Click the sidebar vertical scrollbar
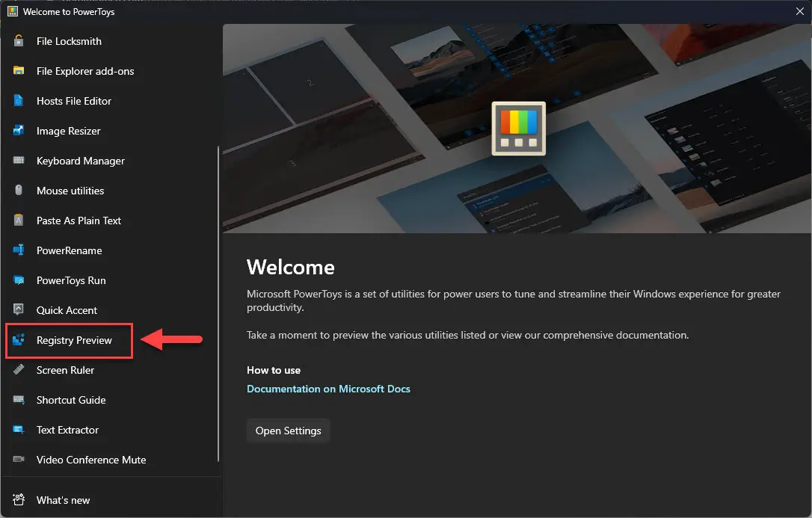The image size is (812, 518). click(218, 303)
